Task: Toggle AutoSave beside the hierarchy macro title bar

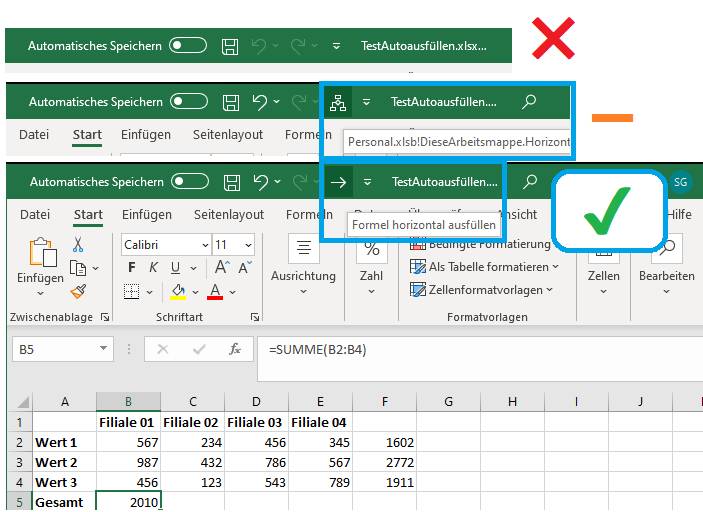Action: (x=189, y=102)
